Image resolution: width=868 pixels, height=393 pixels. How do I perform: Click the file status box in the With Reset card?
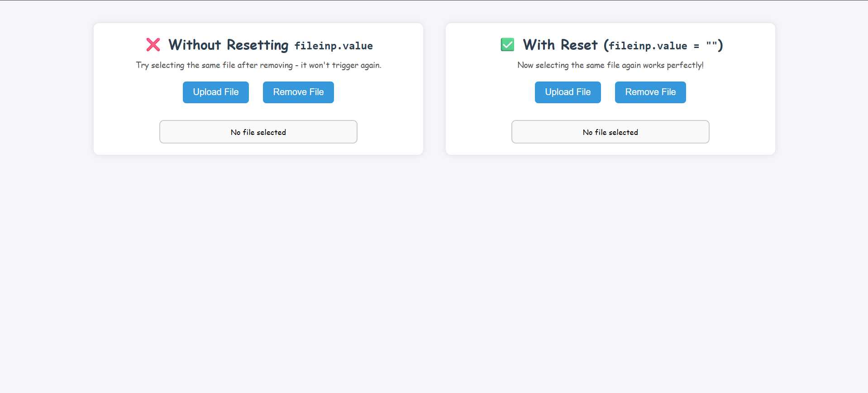pyautogui.click(x=610, y=132)
